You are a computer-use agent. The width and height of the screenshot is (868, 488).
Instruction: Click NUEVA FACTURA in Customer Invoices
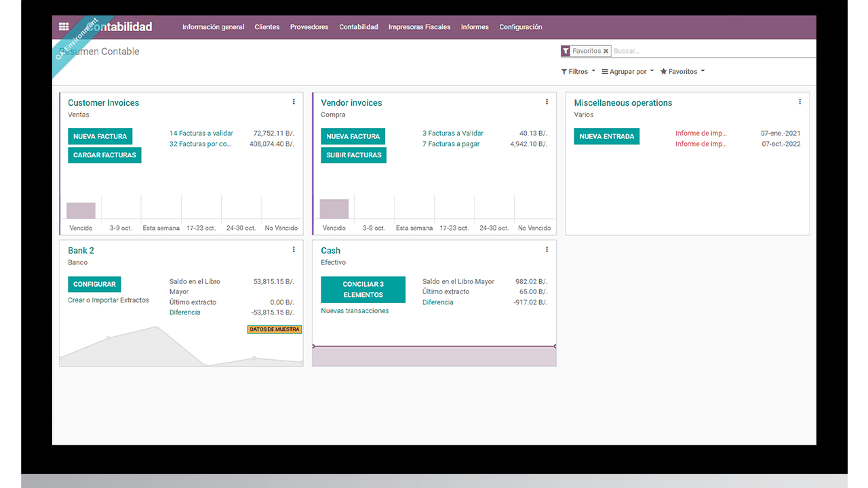coord(100,136)
